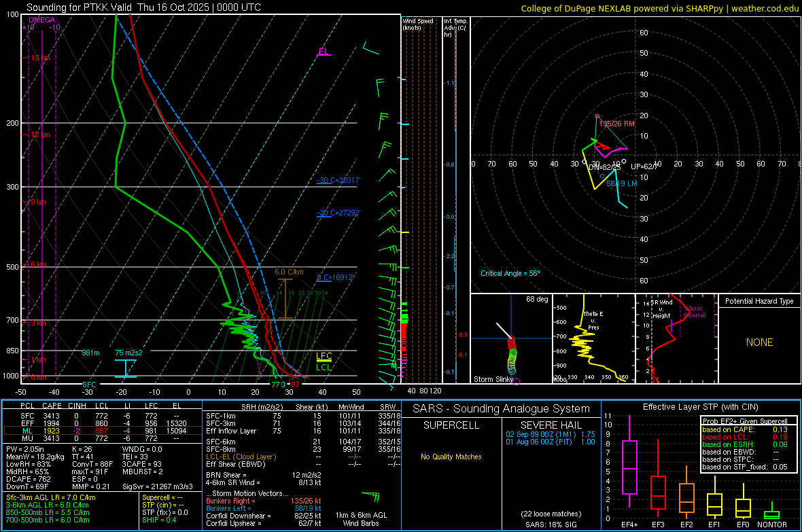Viewport: 802px width, 532px height.
Task: Select the Bunkers Right = storm motion row
Action: (x=264, y=501)
